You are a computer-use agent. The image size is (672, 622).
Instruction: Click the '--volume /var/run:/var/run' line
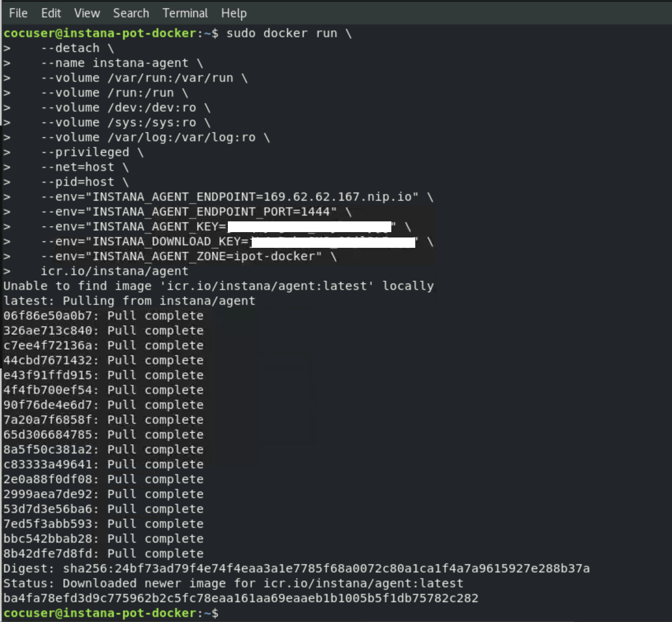[x=144, y=78]
